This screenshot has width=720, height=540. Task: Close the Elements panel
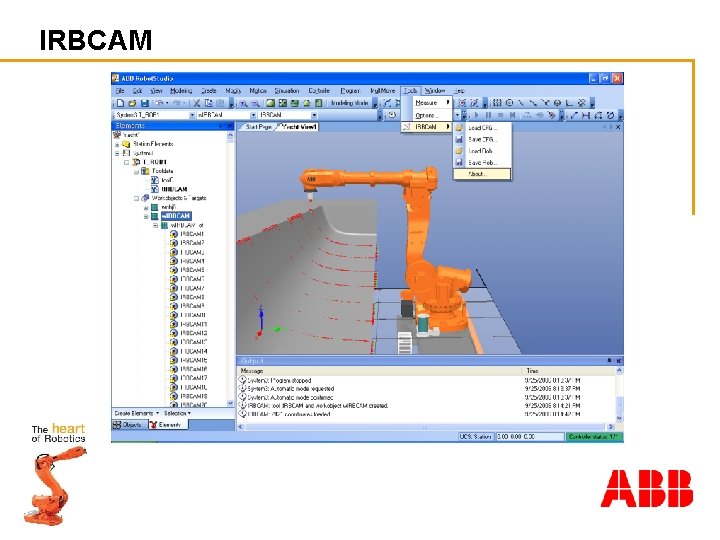coord(230,126)
